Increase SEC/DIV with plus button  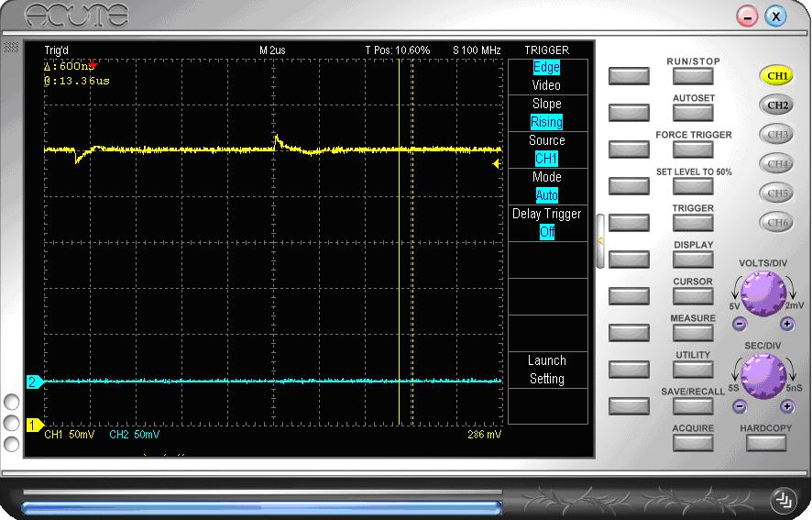(787, 406)
